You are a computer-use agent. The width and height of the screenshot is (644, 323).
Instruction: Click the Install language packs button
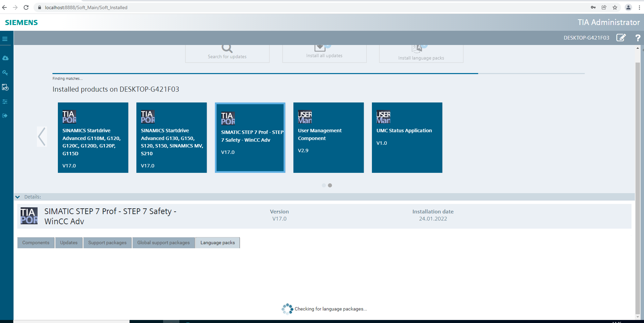(421, 53)
